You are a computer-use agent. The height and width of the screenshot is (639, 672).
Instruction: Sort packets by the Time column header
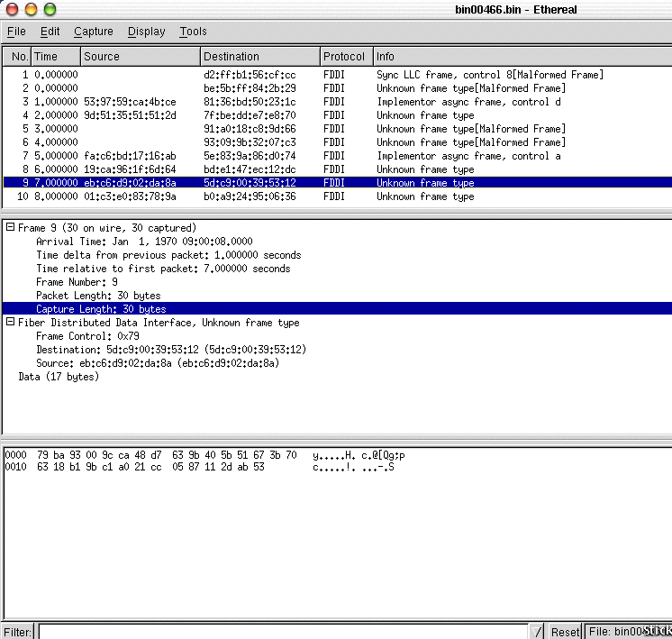tap(56, 57)
